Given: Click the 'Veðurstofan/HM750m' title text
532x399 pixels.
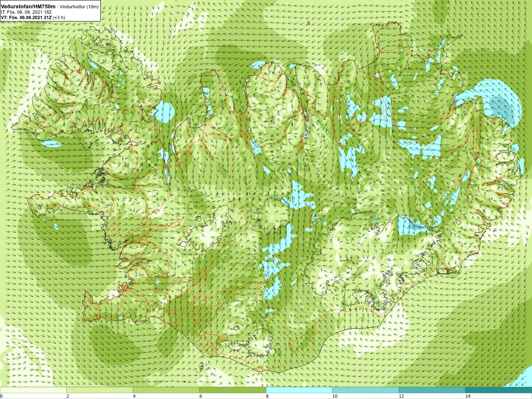Looking at the screenshot, I should 28,7.
